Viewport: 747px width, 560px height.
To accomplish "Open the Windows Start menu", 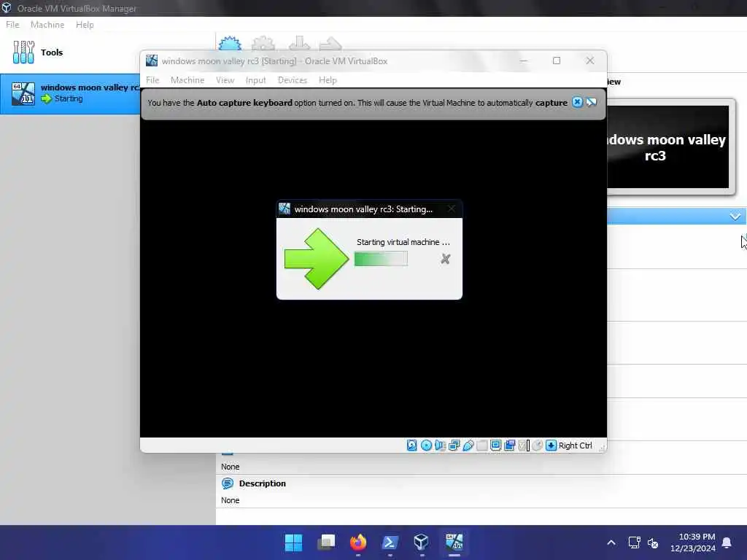I will (x=293, y=542).
